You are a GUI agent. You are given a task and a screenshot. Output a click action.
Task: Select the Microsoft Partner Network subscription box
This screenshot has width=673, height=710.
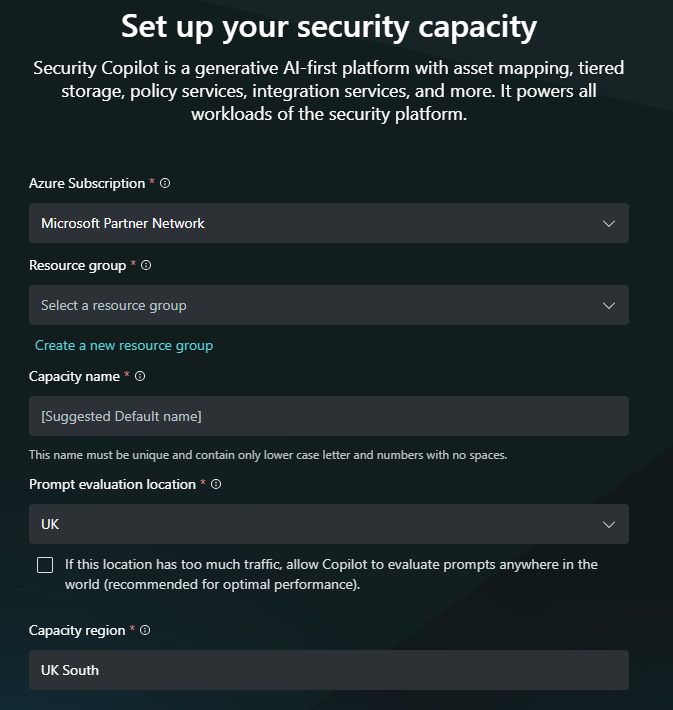click(329, 223)
